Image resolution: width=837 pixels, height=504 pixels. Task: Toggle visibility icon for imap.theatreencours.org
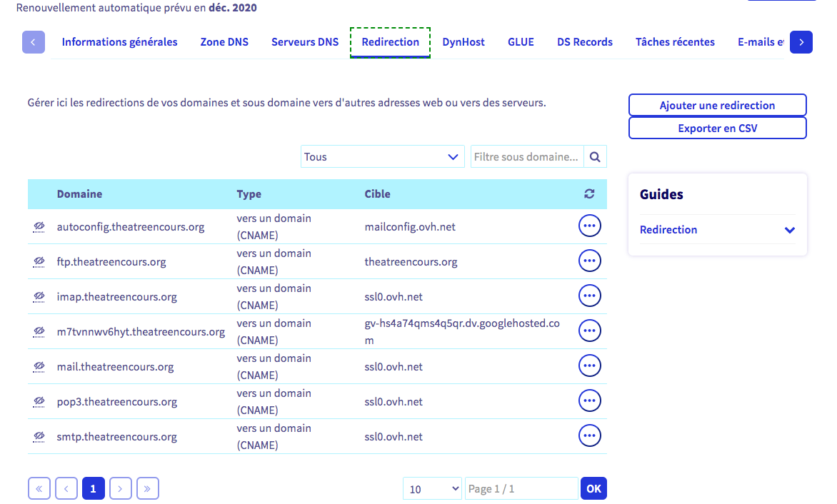point(39,297)
